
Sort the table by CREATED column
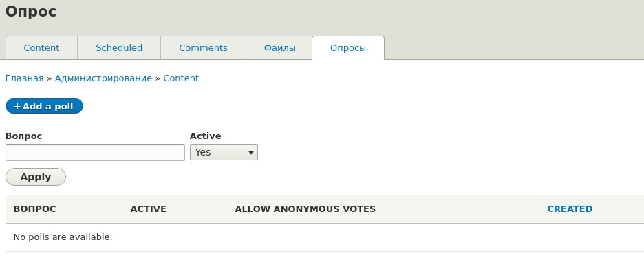point(570,209)
